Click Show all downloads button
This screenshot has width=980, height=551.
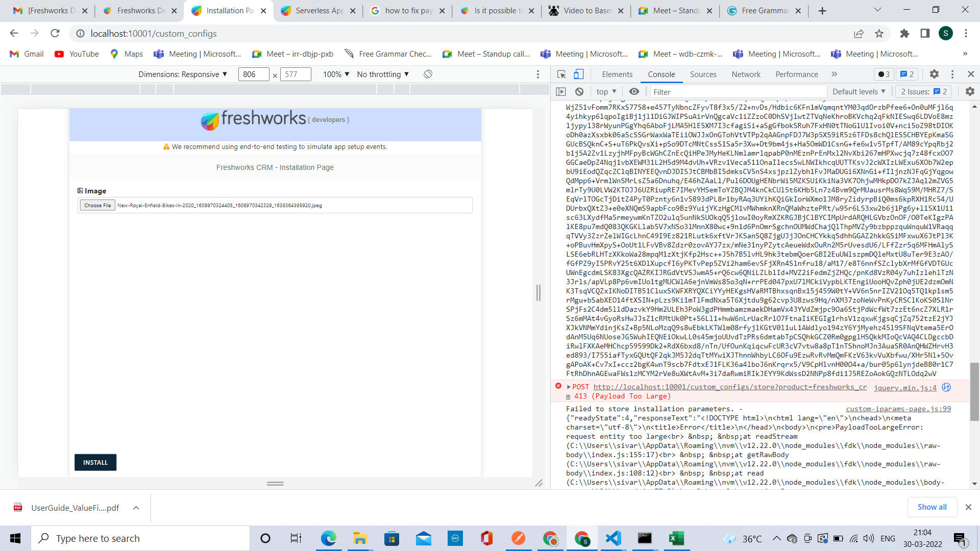pyautogui.click(x=932, y=507)
